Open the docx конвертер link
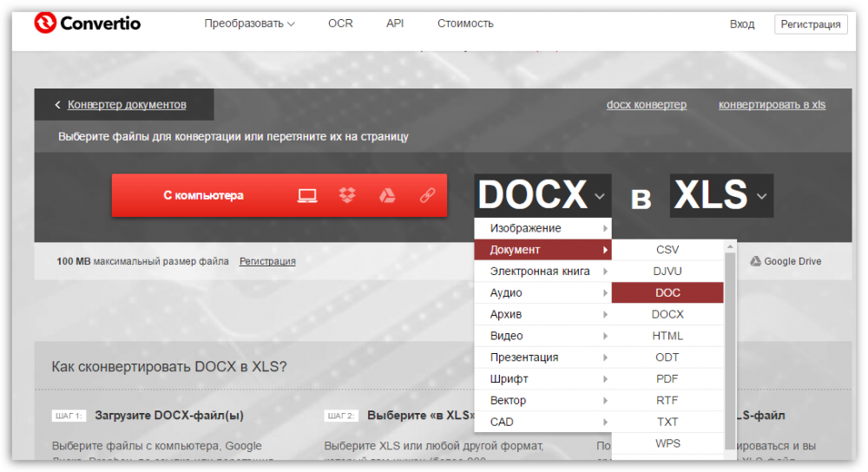The height and width of the screenshot is (472, 868). click(x=646, y=105)
